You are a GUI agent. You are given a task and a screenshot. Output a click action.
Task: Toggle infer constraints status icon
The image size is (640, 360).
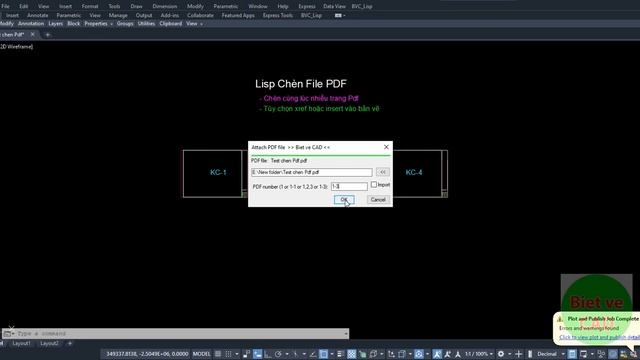[246, 354]
